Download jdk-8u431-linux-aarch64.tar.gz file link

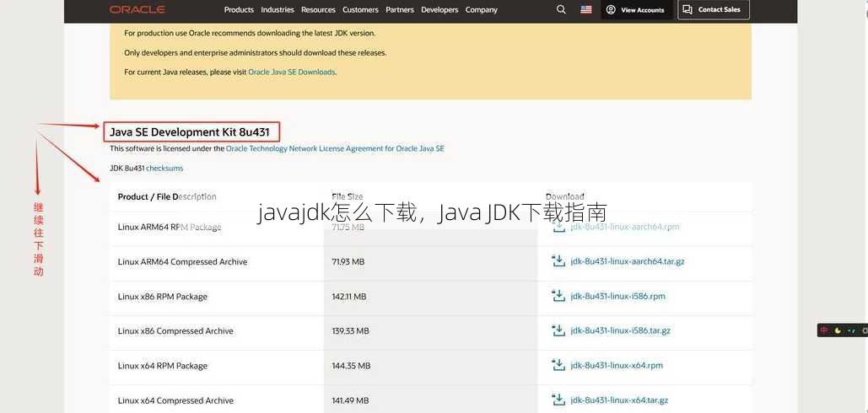(x=628, y=261)
